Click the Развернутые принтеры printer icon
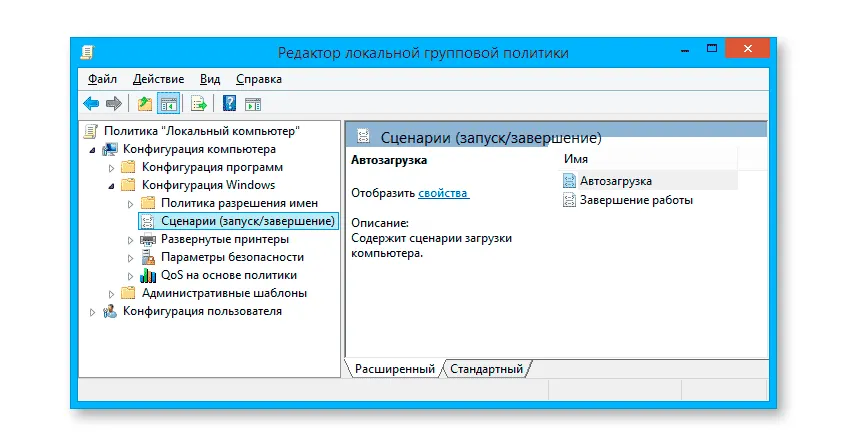 coord(148,239)
